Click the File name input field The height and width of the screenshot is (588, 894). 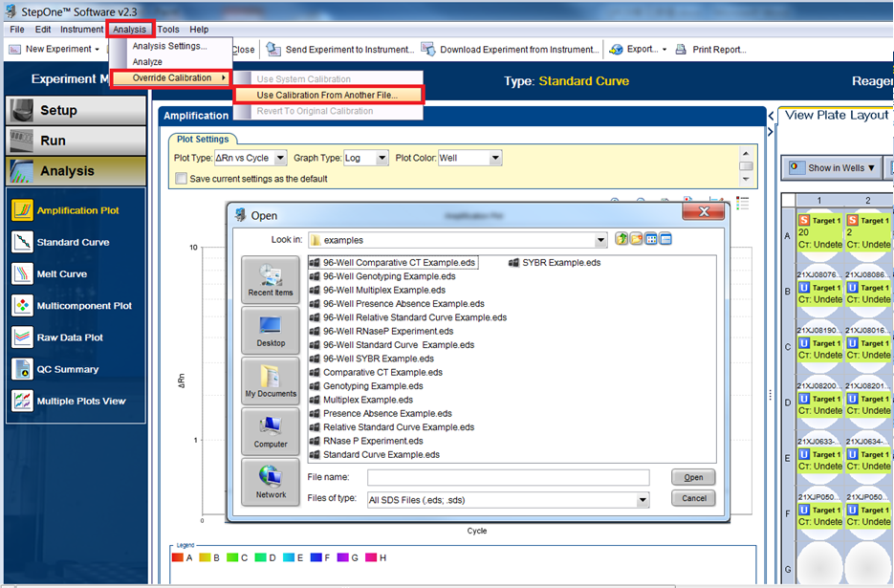click(508, 477)
